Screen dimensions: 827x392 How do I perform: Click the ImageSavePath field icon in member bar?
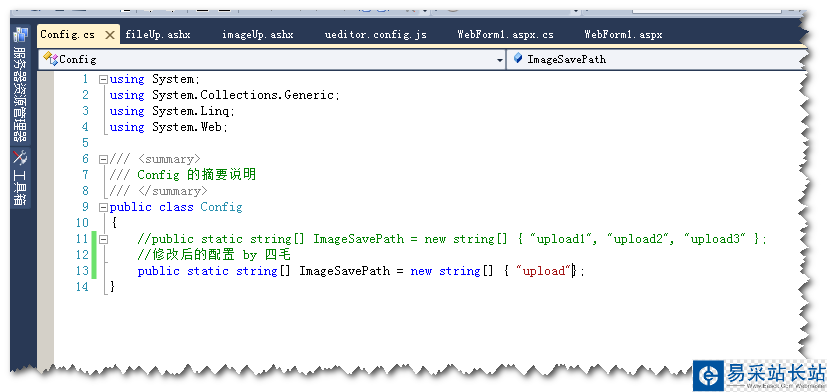coord(518,58)
